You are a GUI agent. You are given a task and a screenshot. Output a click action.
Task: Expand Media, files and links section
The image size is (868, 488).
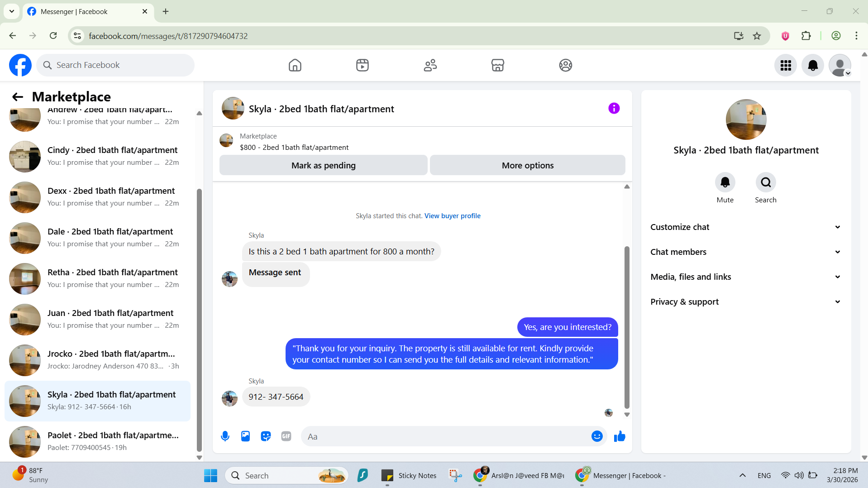coord(746,277)
